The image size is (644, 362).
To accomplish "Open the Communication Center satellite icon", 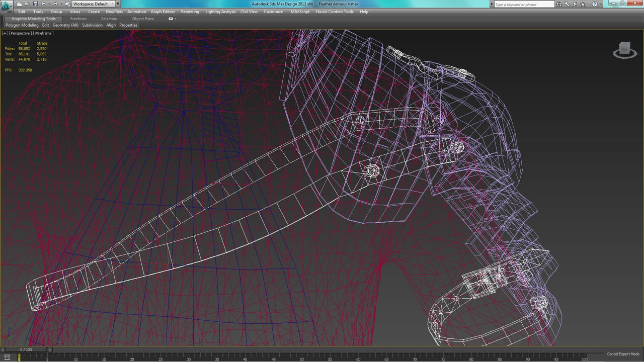I will pos(575,4).
